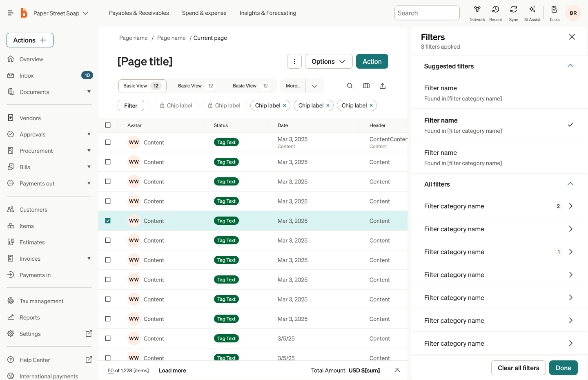Viewport: 588px width, 380px height.
Task: Click the Load more link
Action: [172, 370]
